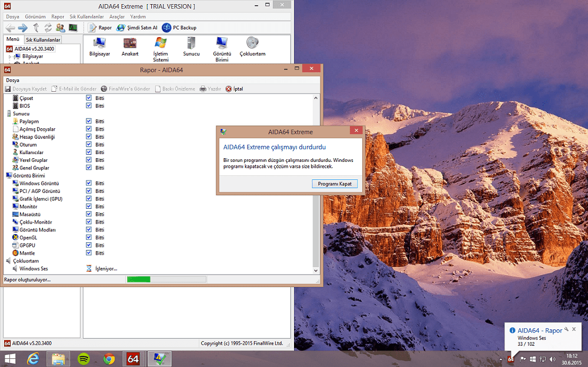Click report list scrollbar up arrow
This screenshot has height=367, width=588.
click(x=316, y=98)
